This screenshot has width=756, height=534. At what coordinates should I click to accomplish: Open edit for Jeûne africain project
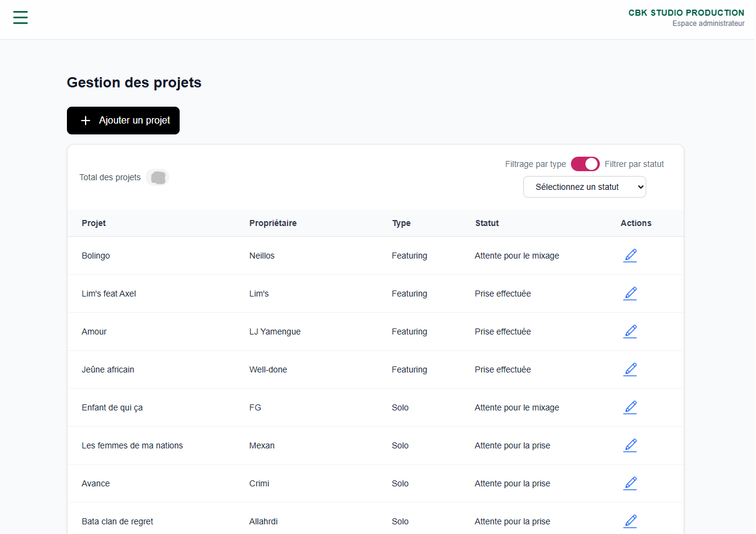tap(630, 369)
